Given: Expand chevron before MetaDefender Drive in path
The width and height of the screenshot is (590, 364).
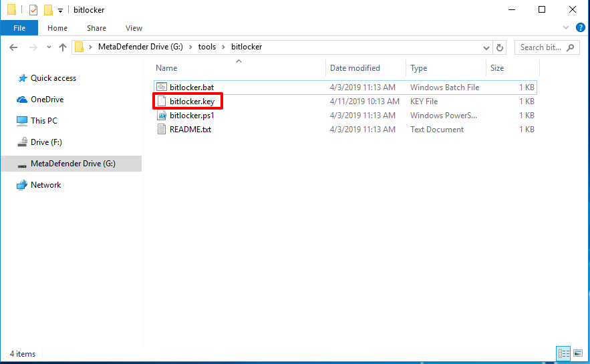Looking at the screenshot, I should [90, 47].
